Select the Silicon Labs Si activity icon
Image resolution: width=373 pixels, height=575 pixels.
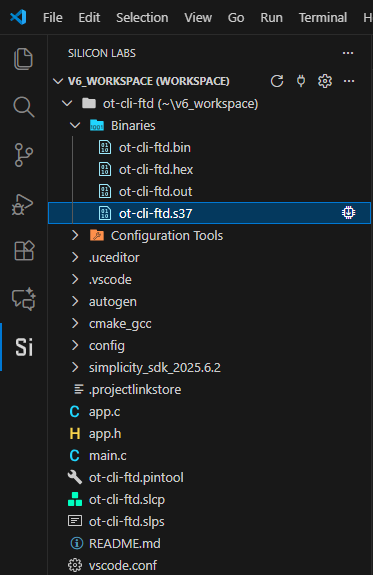[x=24, y=347]
